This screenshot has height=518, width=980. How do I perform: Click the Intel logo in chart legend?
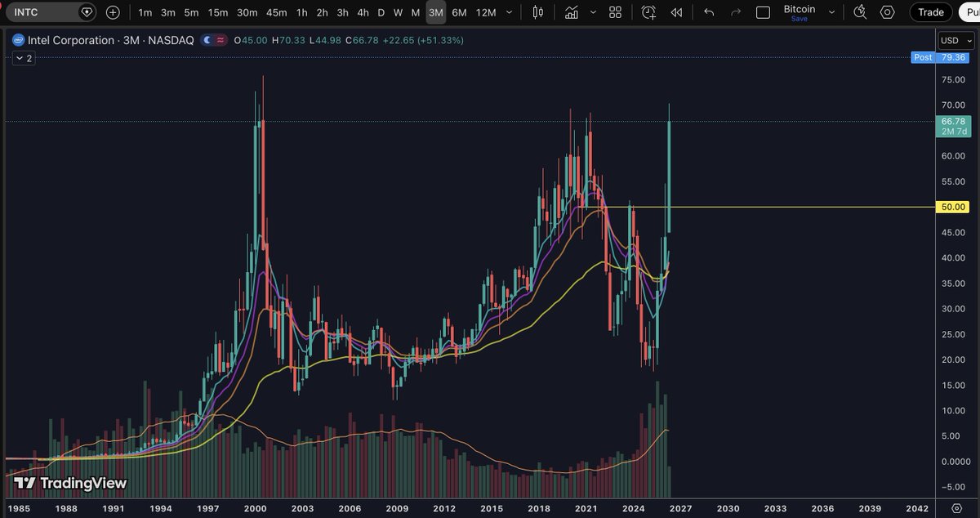tap(18, 40)
